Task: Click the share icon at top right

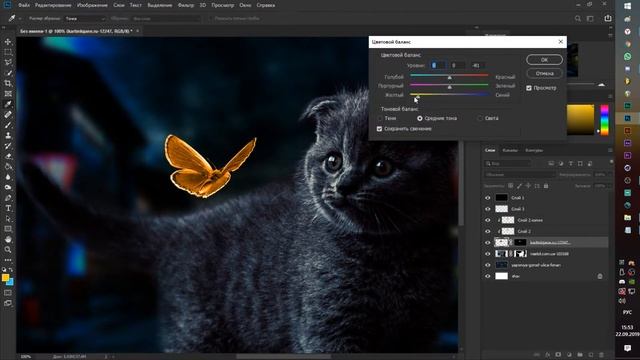Action: tap(608, 18)
